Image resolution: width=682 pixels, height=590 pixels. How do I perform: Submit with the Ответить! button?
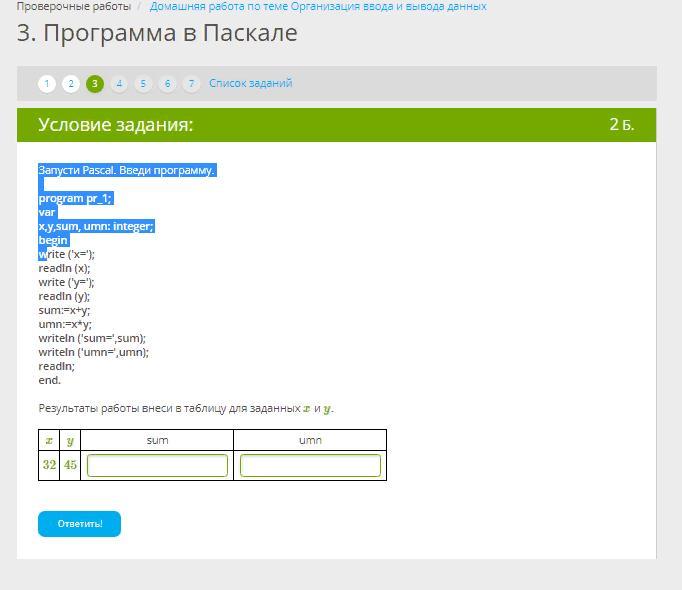(80, 524)
